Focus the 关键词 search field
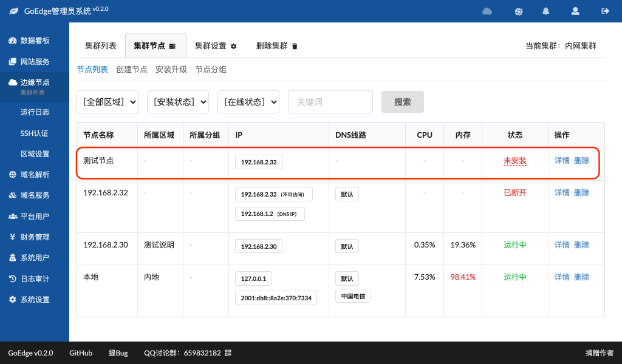The height and width of the screenshot is (364, 622). pos(330,102)
